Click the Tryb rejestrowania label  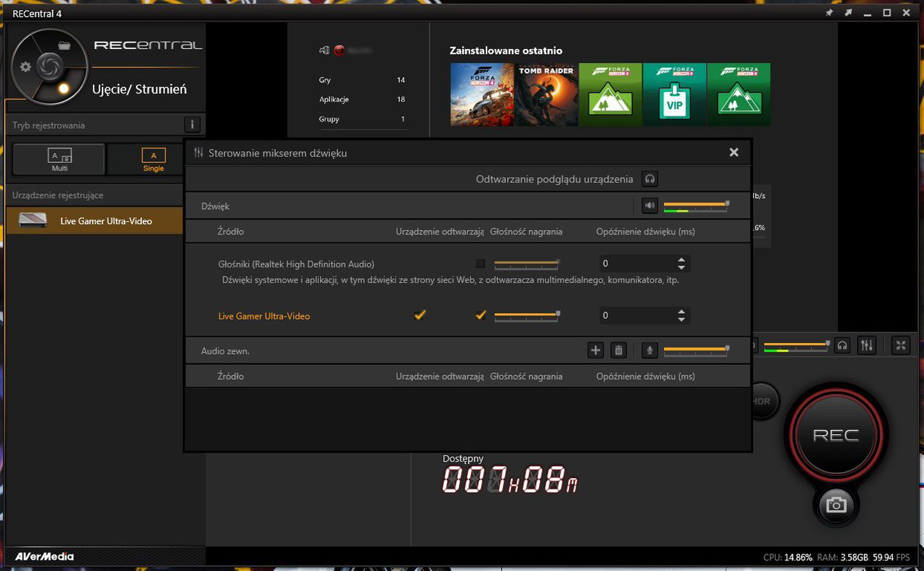coord(48,125)
